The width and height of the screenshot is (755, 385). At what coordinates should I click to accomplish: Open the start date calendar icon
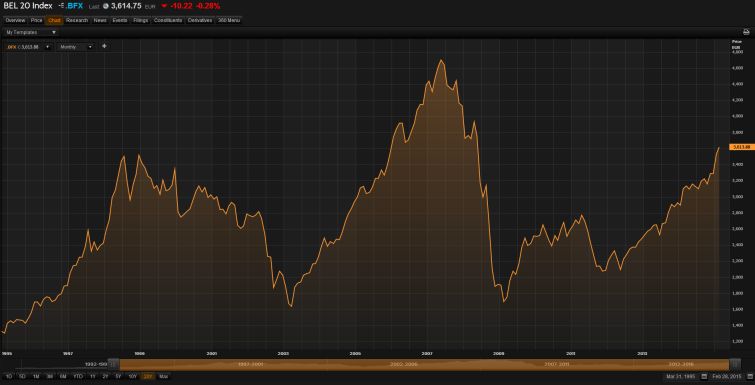704,376
